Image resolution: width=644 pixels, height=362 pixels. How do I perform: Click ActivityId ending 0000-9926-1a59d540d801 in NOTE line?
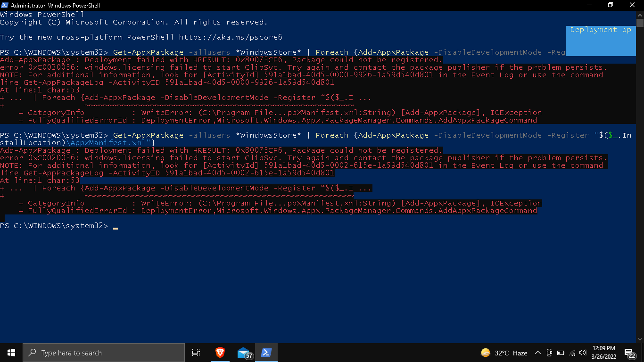pyautogui.click(x=348, y=75)
